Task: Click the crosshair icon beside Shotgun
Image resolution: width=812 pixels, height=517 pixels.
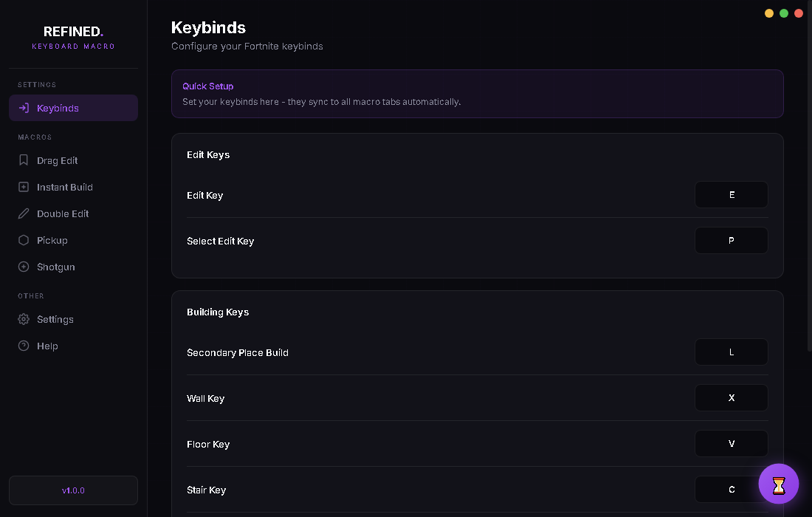Action: (x=23, y=267)
